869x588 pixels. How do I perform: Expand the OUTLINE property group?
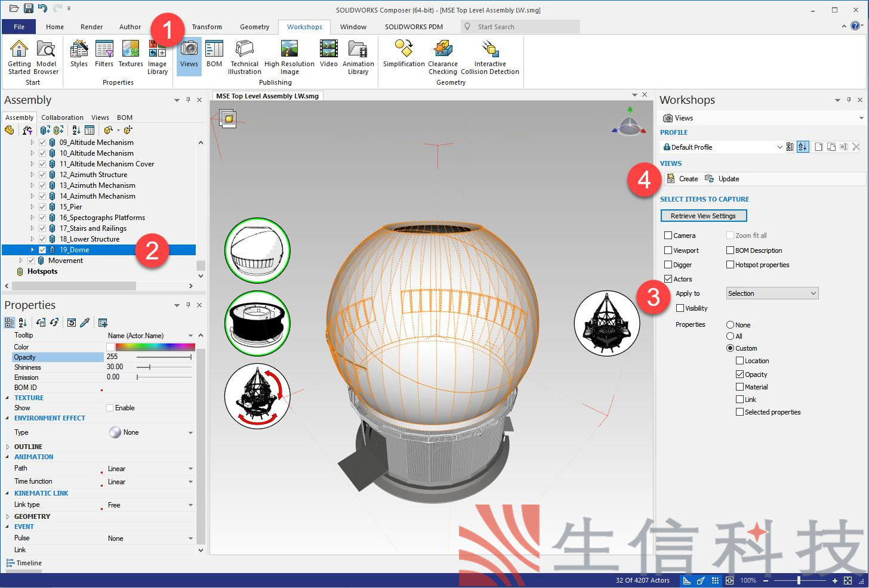(x=8, y=447)
